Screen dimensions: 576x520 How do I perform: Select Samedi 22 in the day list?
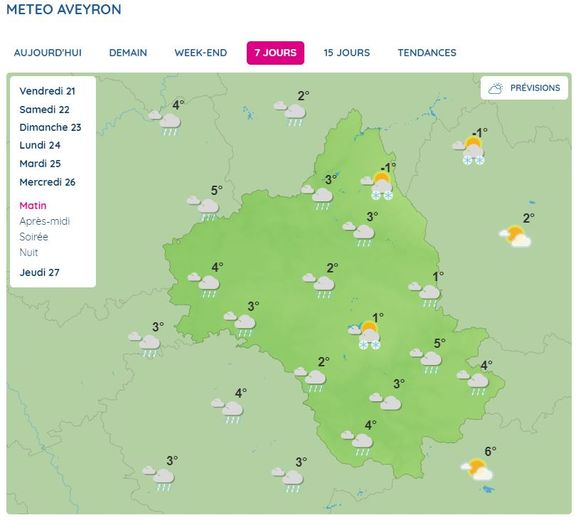[44, 109]
